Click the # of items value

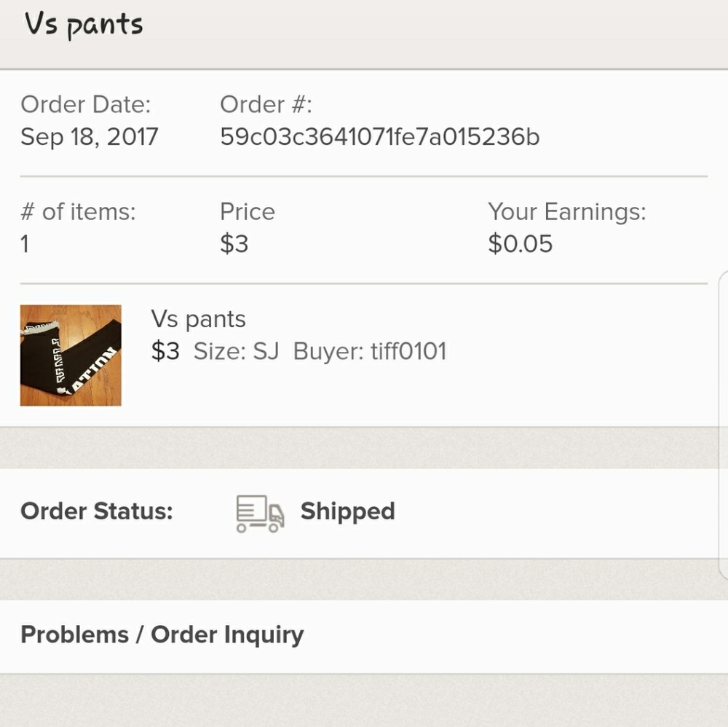tap(24, 243)
